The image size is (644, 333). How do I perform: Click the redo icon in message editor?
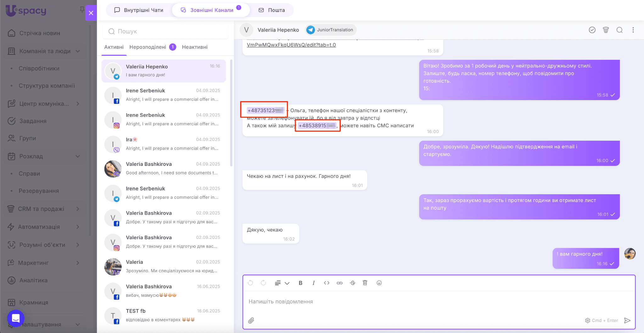(263, 283)
